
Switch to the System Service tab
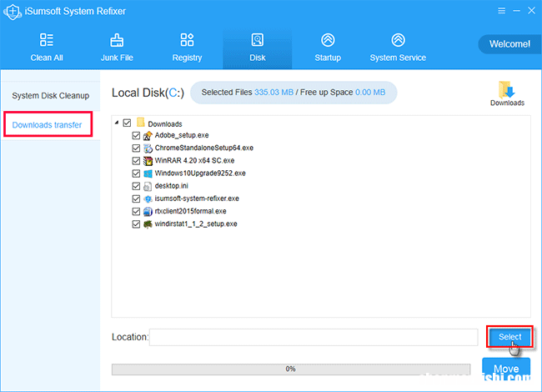pyautogui.click(x=398, y=48)
